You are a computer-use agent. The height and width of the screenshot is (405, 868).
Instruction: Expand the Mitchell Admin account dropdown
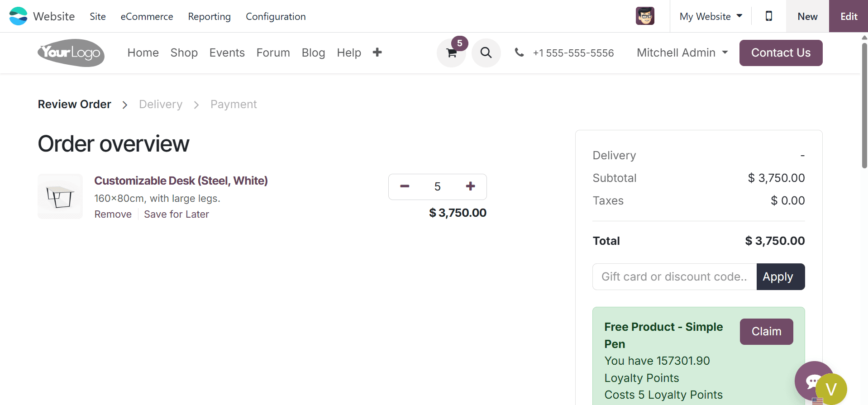pos(682,52)
